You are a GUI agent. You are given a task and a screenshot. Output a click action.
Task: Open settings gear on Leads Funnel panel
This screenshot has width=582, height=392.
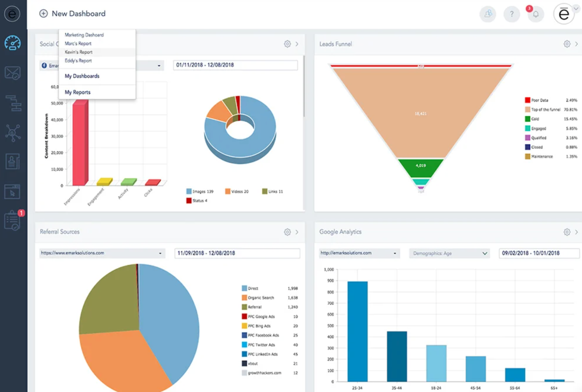pos(567,44)
